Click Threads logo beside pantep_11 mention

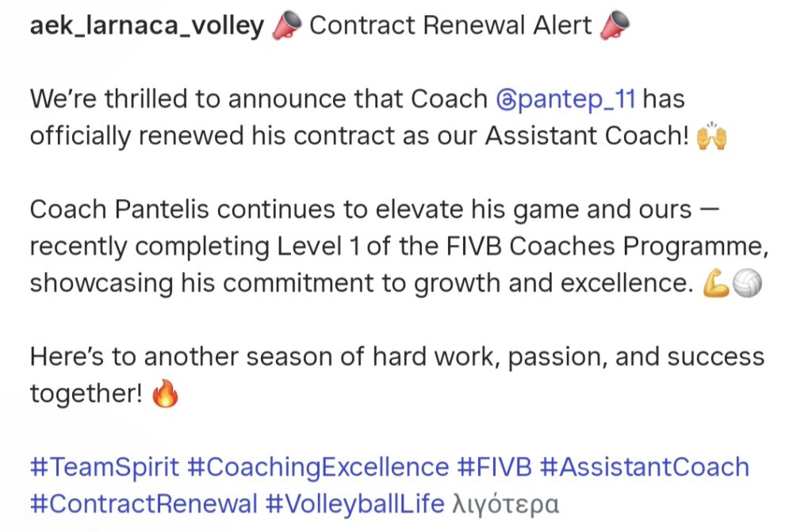(x=505, y=100)
